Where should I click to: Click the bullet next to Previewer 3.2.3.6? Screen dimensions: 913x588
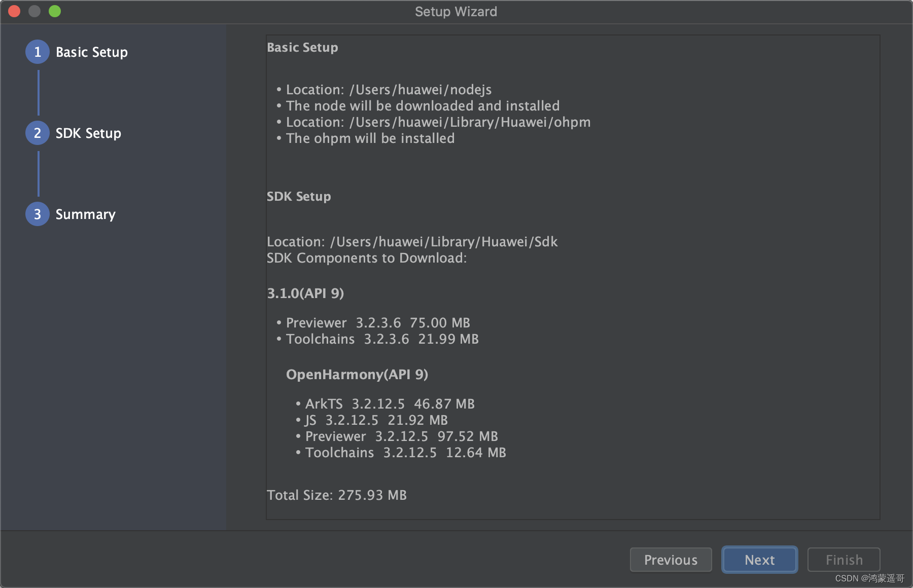pos(278,322)
